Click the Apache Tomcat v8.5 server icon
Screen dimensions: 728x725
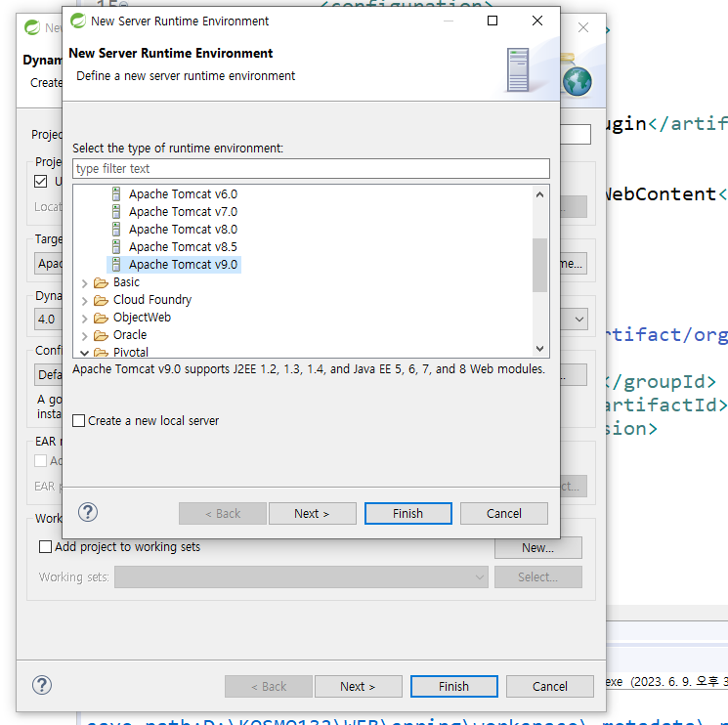[x=116, y=246]
